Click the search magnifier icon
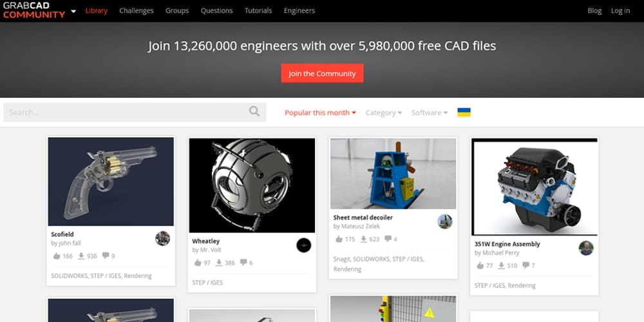644x322 pixels. point(254,111)
